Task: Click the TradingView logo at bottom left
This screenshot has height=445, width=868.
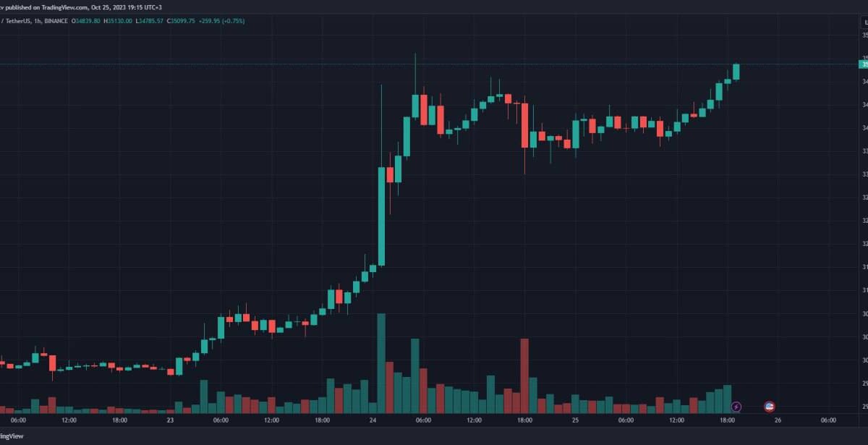Action: click(x=13, y=436)
